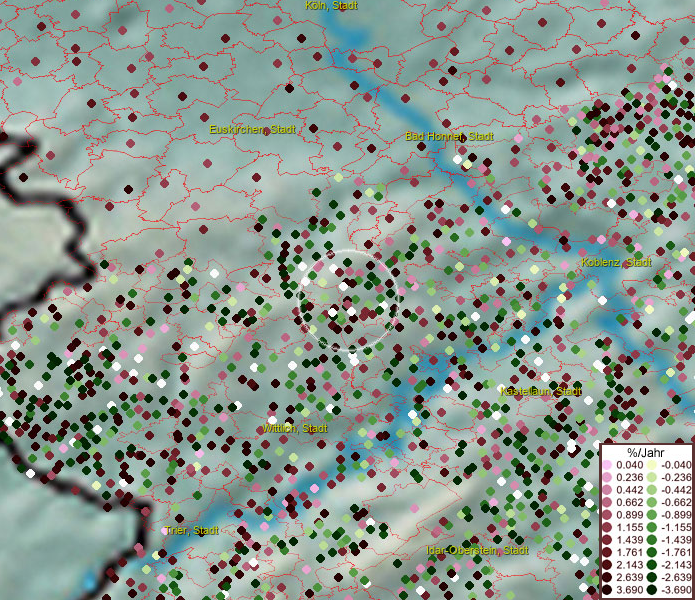Image resolution: width=695 pixels, height=600 pixels.
Task: Choose the -1.439 legend swatch
Action: (652, 540)
